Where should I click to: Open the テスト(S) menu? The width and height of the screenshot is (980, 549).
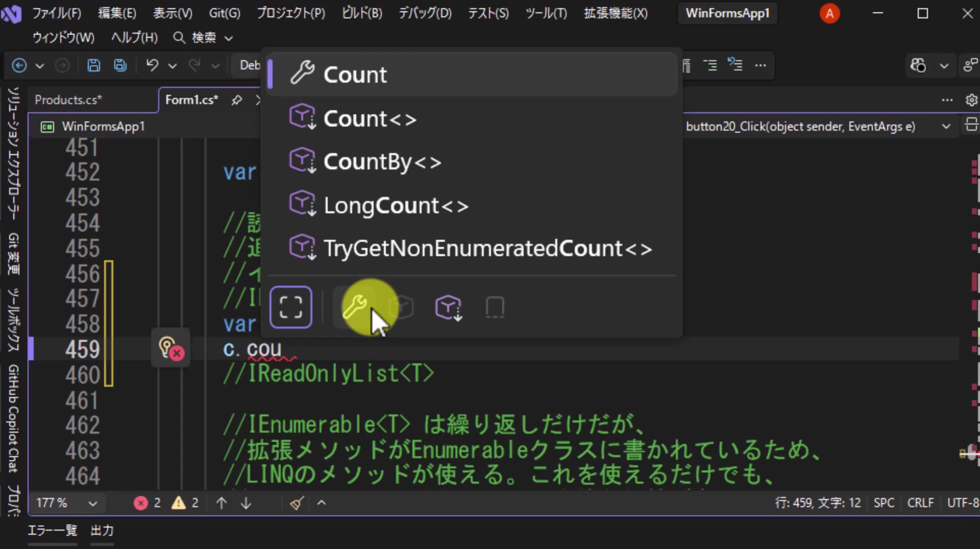point(488,13)
